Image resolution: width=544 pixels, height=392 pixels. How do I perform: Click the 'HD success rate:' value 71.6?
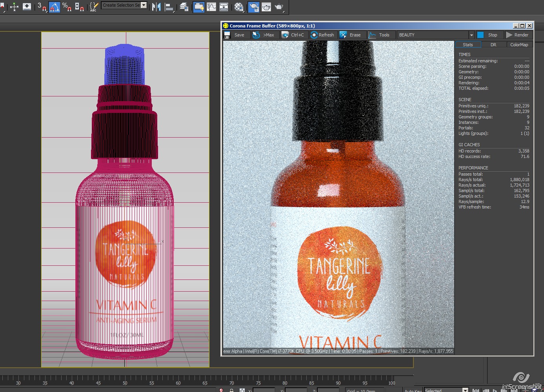tap(525, 156)
